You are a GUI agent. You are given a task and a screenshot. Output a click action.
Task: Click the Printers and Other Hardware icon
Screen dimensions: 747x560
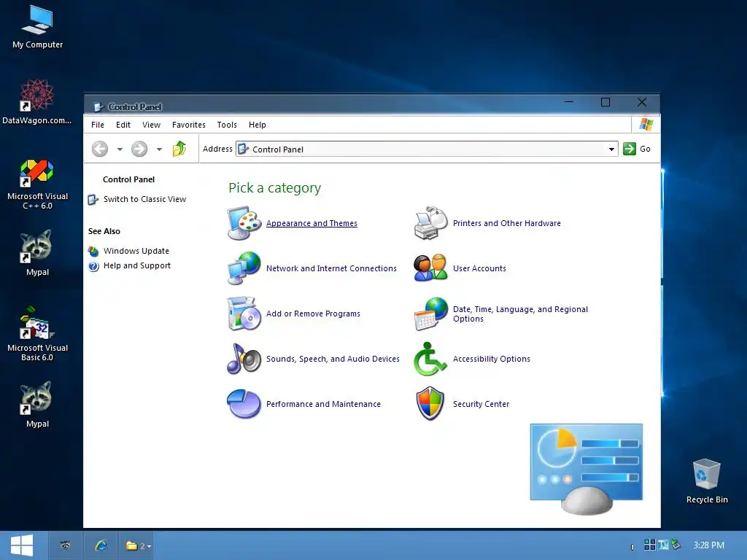point(430,223)
